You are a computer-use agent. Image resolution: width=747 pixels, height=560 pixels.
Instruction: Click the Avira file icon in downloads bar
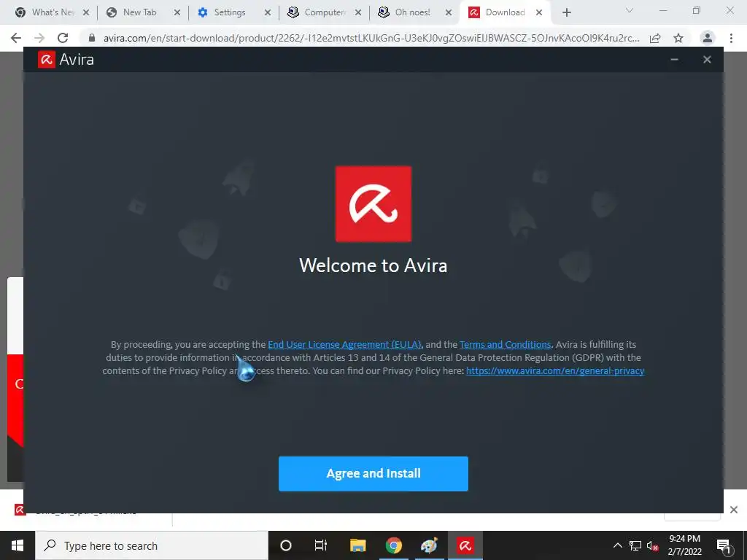point(20,510)
